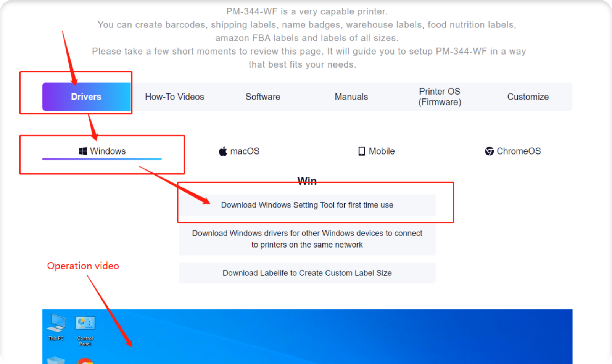This screenshot has width=612, height=364.
Task: Click the Windows logo icon
Action: pos(83,151)
